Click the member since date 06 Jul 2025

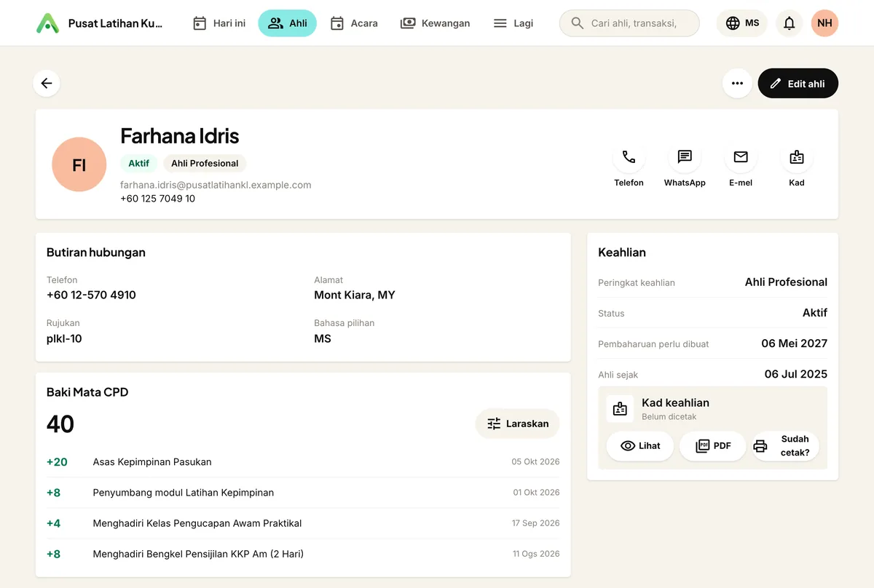(x=796, y=374)
